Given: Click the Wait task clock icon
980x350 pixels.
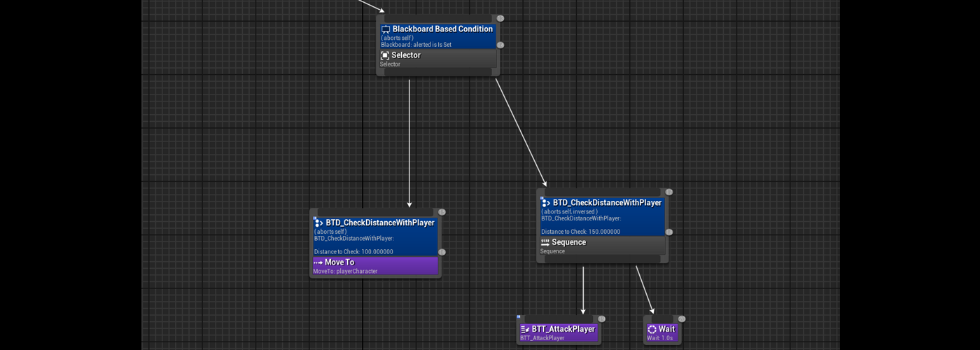Looking at the screenshot, I should coord(652,329).
